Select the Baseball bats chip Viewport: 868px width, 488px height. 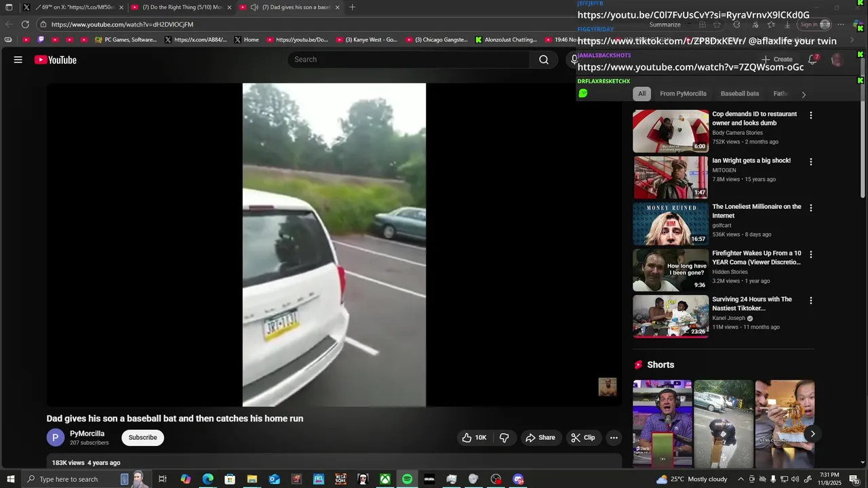[739, 94]
